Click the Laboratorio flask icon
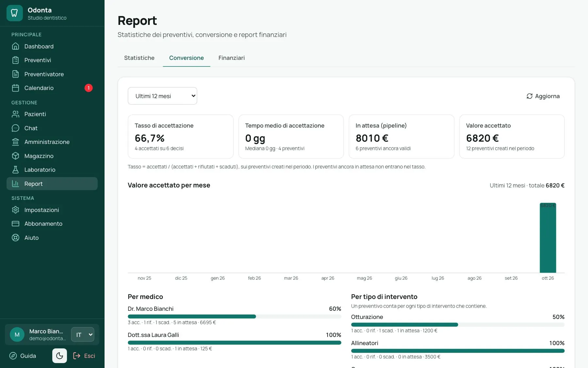This screenshot has width=588, height=368. pyautogui.click(x=15, y=170)
